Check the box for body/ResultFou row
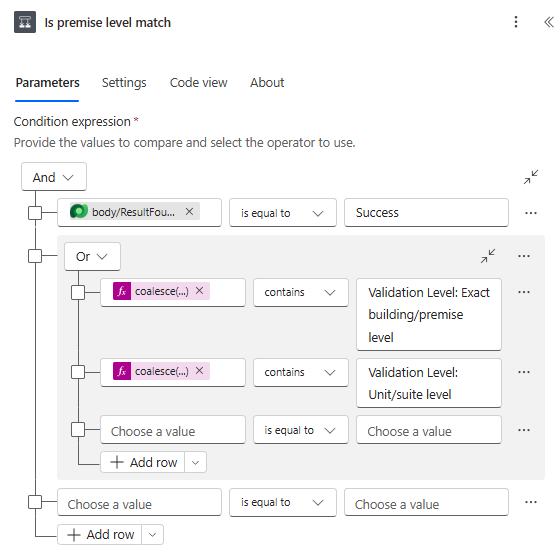 click(x=35, y=213)
